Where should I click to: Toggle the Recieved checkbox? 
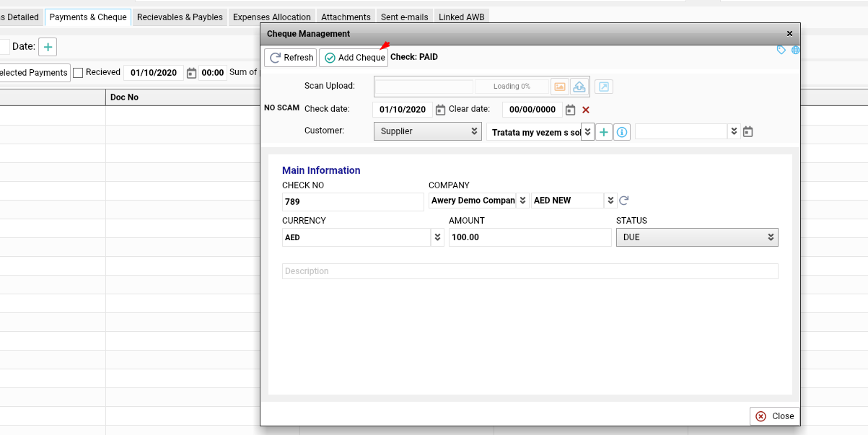pyautogui.click(x=78, y=73)
